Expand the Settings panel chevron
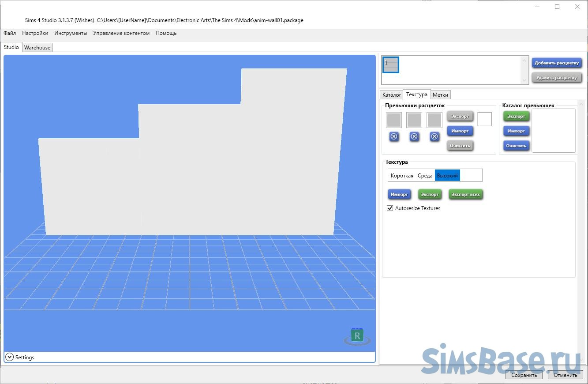Viewport: 588px width, 384px height. (x=9, y=357)
